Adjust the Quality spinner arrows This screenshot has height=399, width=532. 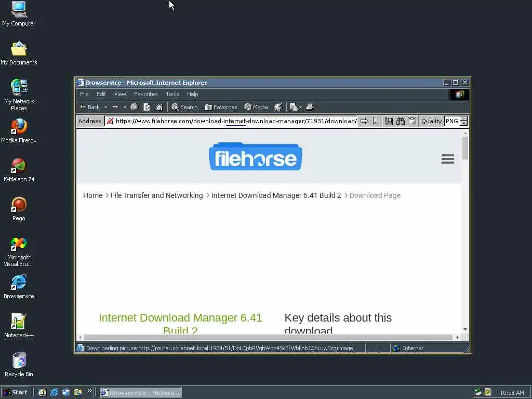[464, 121]
